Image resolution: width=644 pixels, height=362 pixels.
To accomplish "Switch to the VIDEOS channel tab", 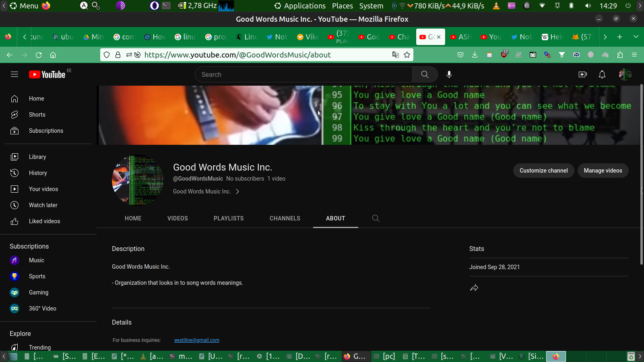I will [178, 218].
